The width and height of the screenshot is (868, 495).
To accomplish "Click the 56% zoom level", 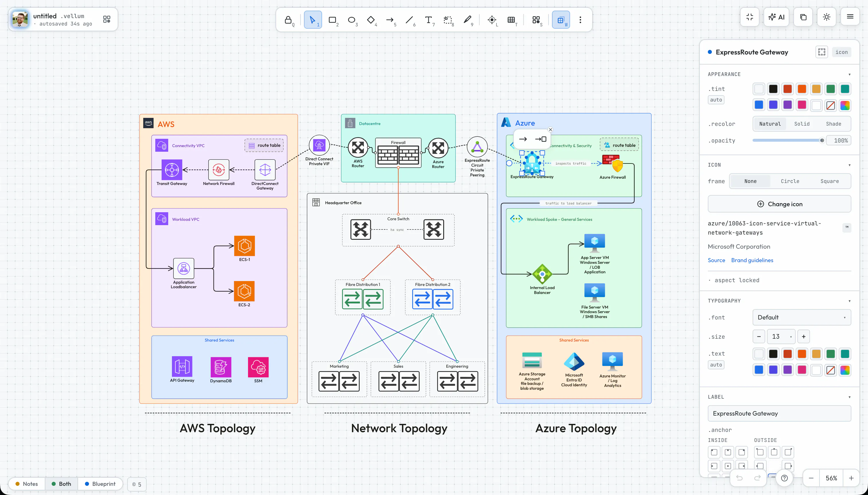I will [x=831, y=478].
